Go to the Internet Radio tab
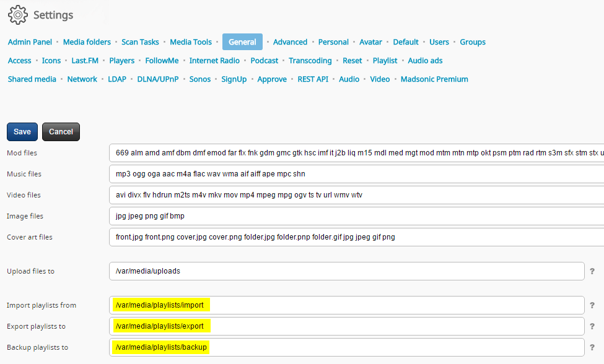 (x=214, y=61)
